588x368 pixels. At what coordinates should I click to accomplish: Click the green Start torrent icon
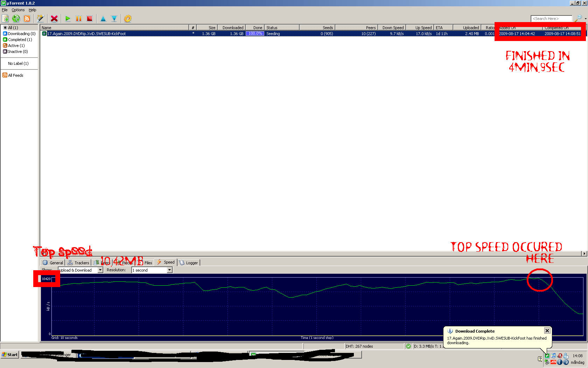pos(68,19)
